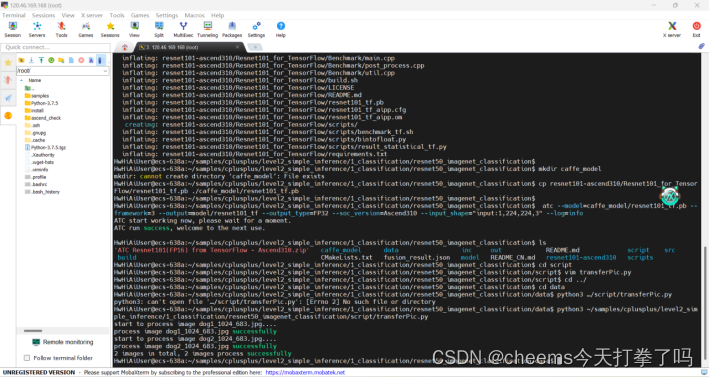
Task: Select the MultiExec toolbar icon
Action: (x=183, y=30)
